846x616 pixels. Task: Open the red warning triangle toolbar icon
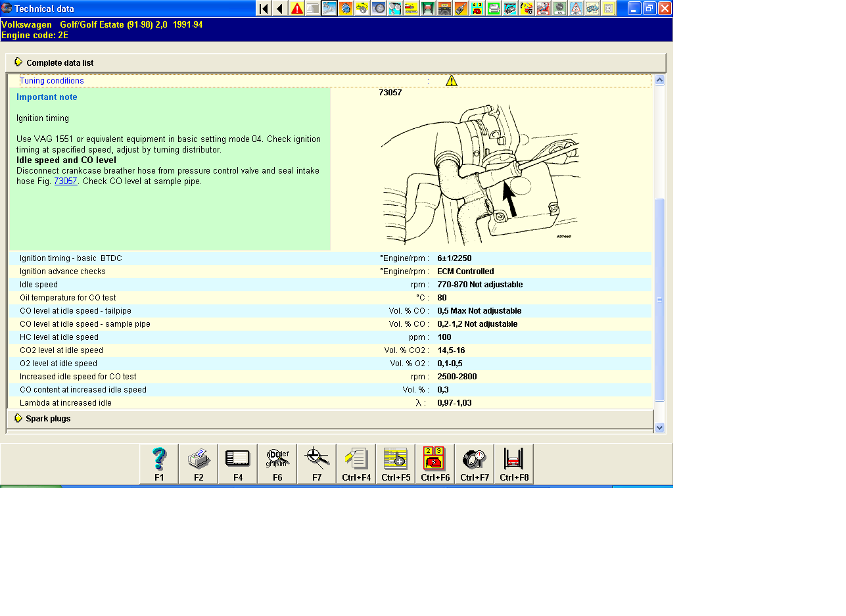coord(296,9)
